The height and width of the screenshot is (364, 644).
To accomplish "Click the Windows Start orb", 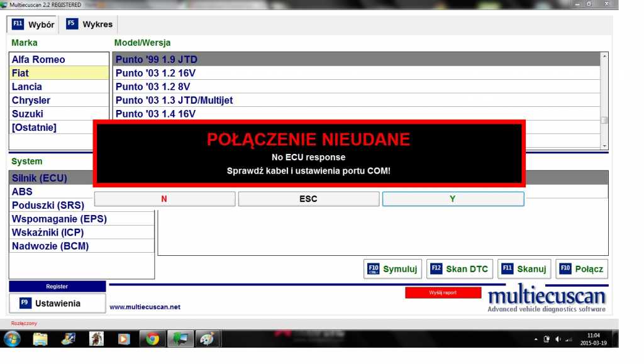I will [12, 339].
